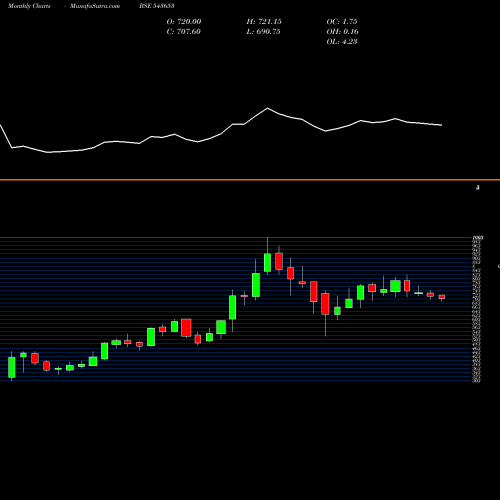Click the 'Monthly Charts' title text

(29, 6)
